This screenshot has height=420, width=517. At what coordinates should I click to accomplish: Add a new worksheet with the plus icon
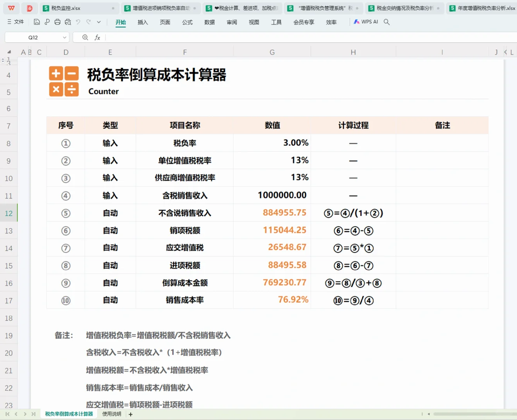[131, 414]
